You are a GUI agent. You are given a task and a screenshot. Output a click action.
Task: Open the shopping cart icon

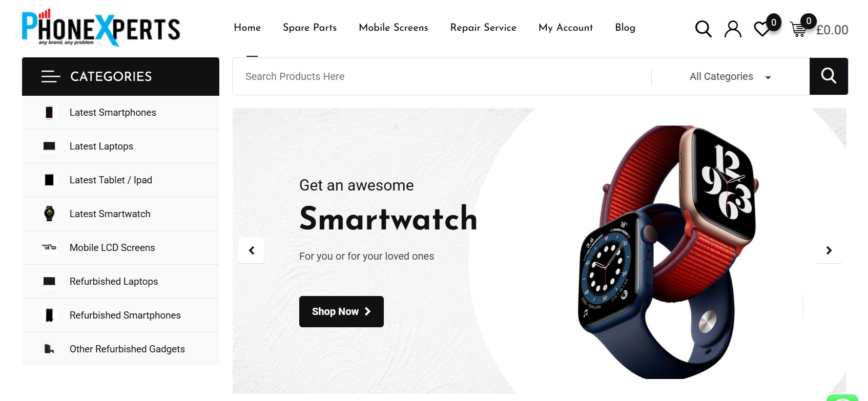coord(798,29)
